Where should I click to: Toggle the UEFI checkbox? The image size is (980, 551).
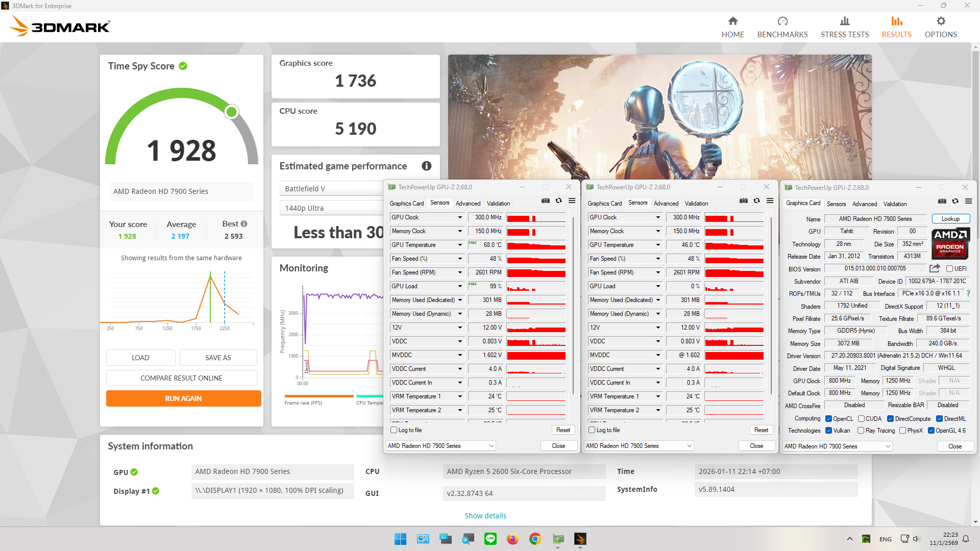(x=949, y=269)
